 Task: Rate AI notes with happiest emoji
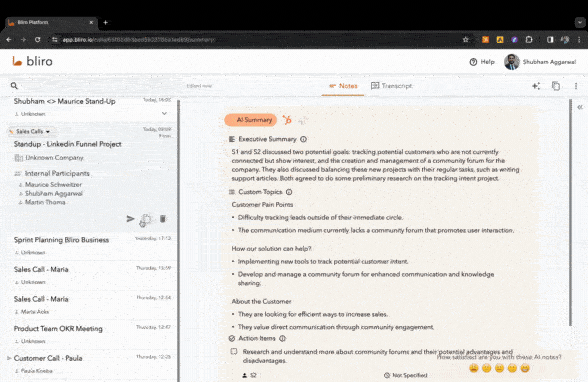pyautogui.click(x=525, y=368)
